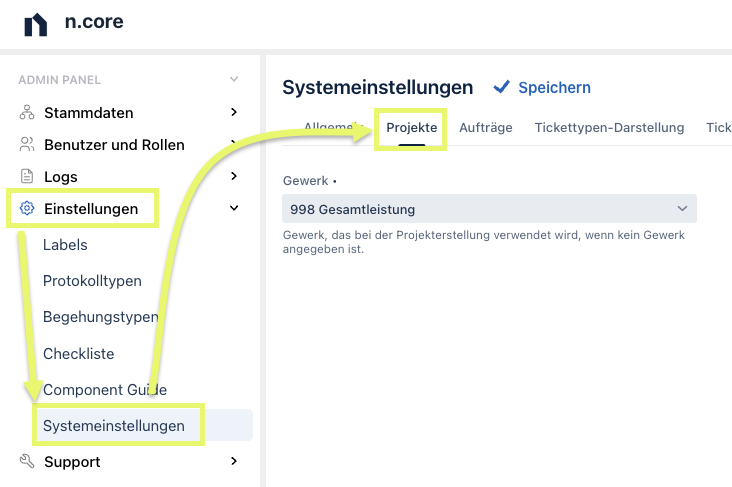The width and height of the screenshot is (732, 487).
Task: Click the Einstellungen gear icon
Action: coord(27,208)
